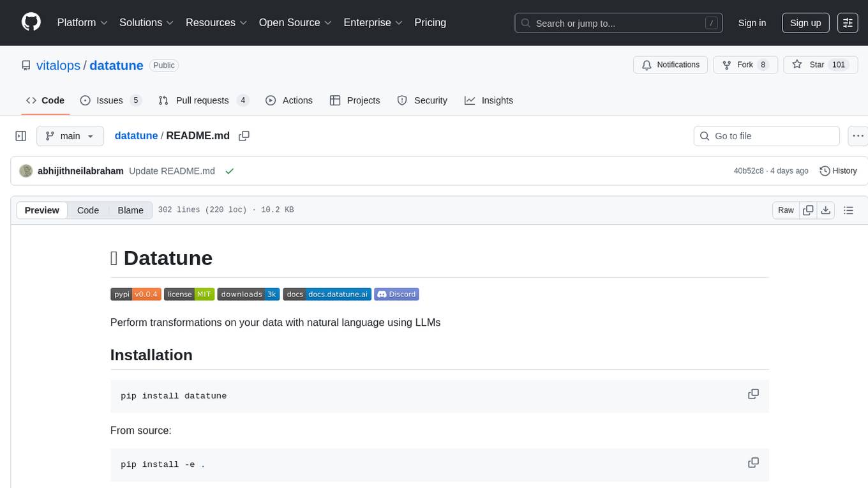This screenshot has width=868, height=488.
Task: Open the docs.datatune.ai badge
Action: [x=327, y=294]
